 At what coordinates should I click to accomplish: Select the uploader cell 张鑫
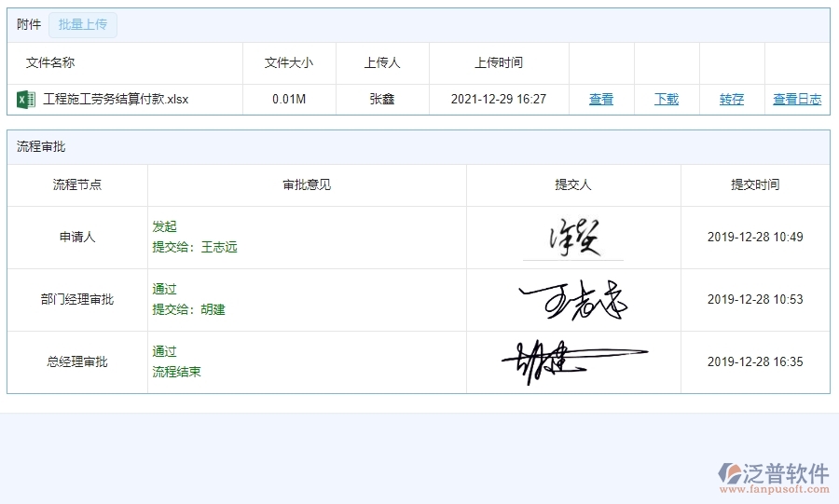382,100
